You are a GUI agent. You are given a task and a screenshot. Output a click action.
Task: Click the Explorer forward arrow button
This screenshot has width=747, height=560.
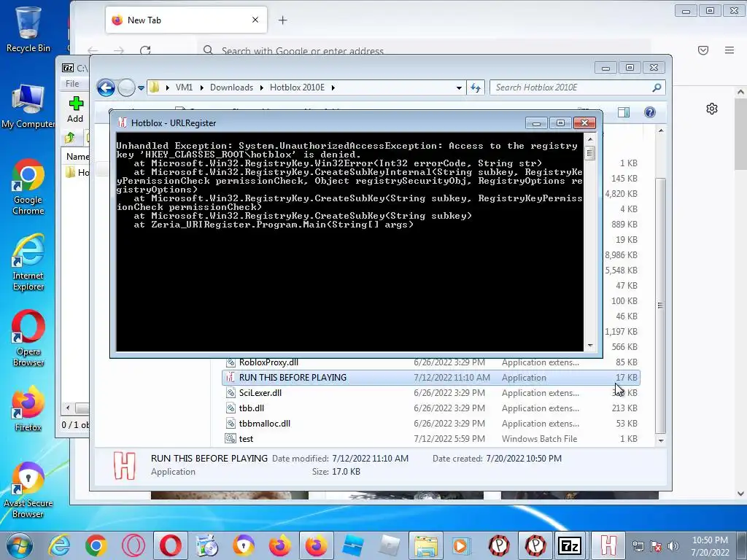pyautogui.click(x=126, y=87)
